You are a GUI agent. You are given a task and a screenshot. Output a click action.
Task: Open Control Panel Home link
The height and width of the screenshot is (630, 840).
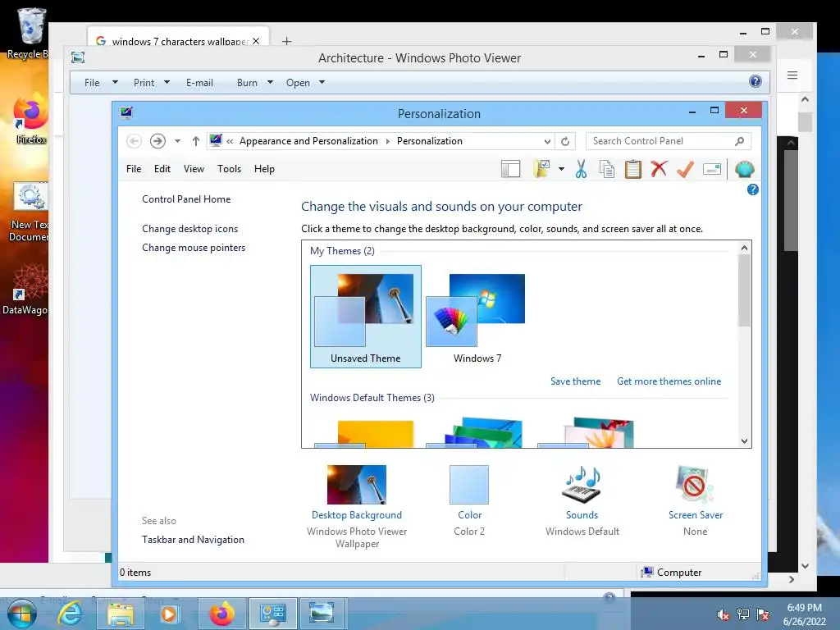pos(186,199)
